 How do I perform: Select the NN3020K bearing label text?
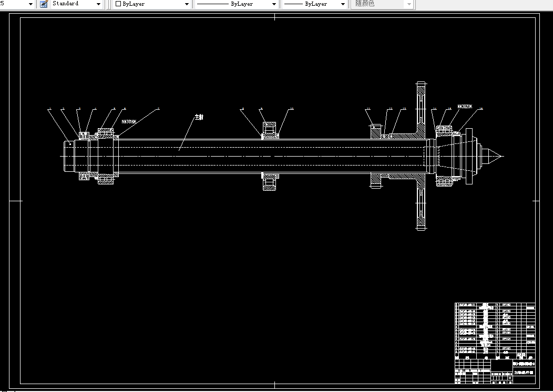pos(465,107)
